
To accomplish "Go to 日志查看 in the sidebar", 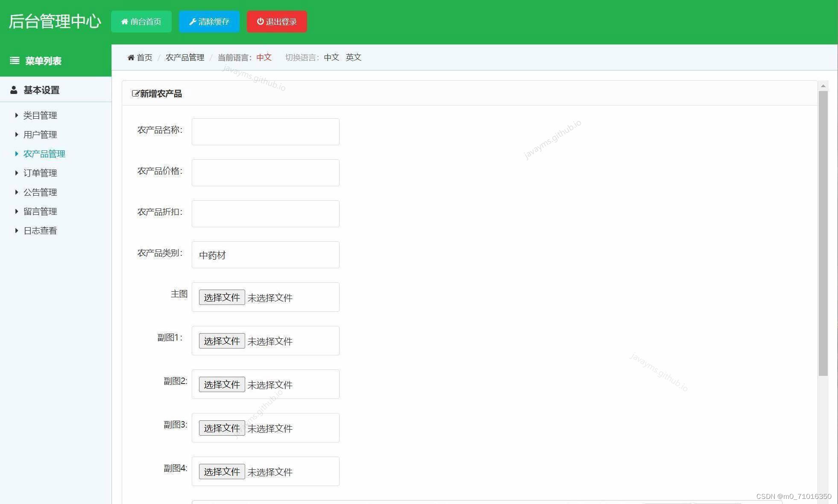I will tap(40, 231).
